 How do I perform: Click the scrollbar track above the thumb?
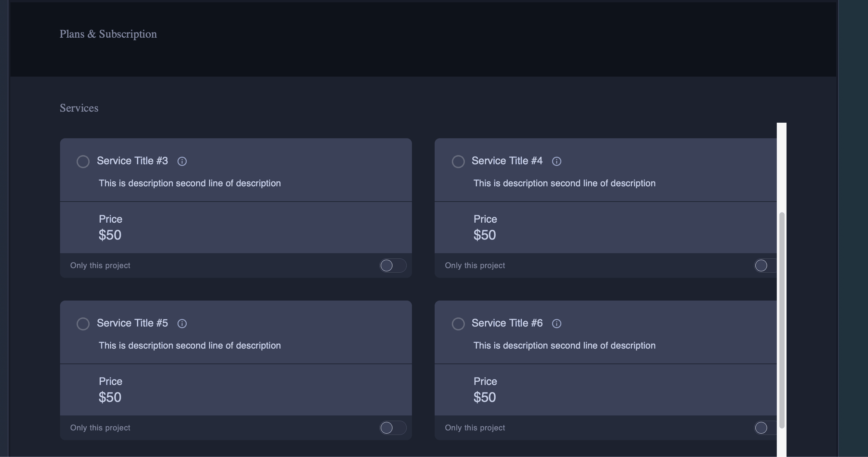pos(782,168)
